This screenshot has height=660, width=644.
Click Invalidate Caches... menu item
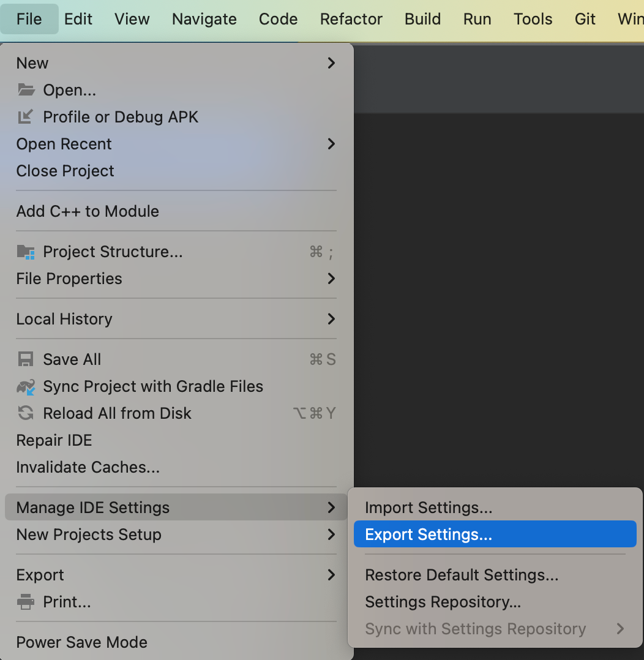(x=88, y=467)
